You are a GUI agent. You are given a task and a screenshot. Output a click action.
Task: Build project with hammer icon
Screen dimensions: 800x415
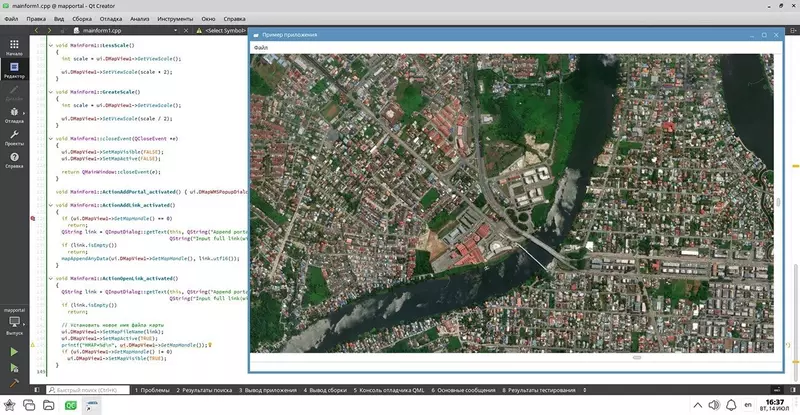pos(14,383)
